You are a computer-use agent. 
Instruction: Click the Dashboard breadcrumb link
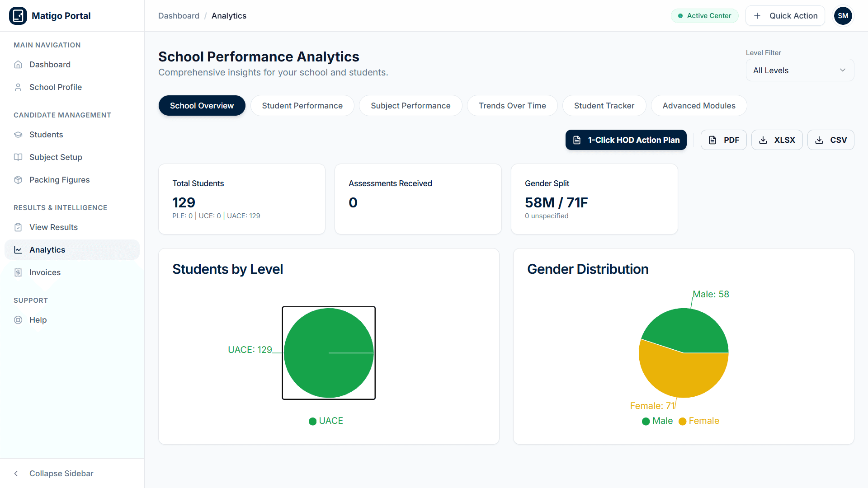click(x=179, y=16)
